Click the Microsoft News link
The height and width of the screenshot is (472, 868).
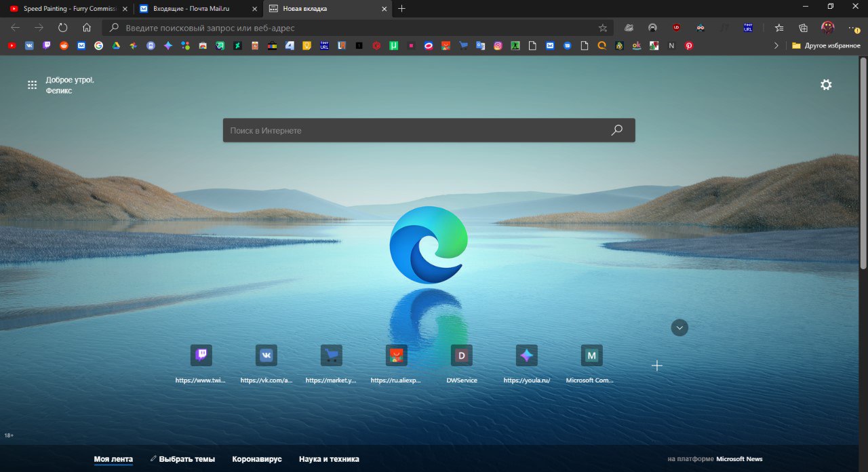coord(739,459)
